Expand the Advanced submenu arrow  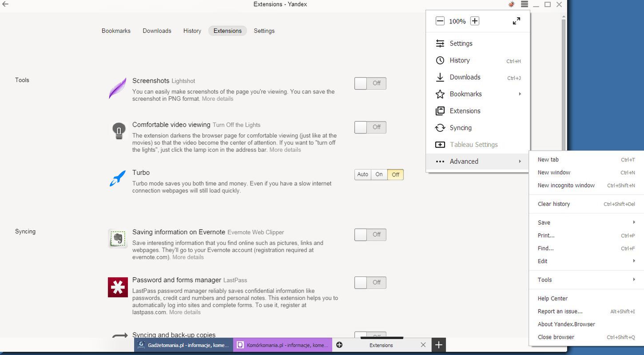(x=520, y=162)
